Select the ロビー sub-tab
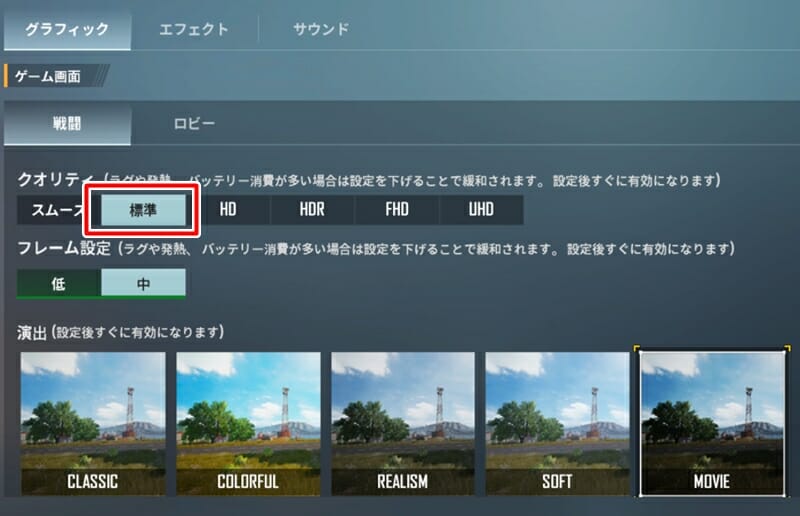Screen dimensions: 800x516 pyautogui.click(x=194, y=124)
